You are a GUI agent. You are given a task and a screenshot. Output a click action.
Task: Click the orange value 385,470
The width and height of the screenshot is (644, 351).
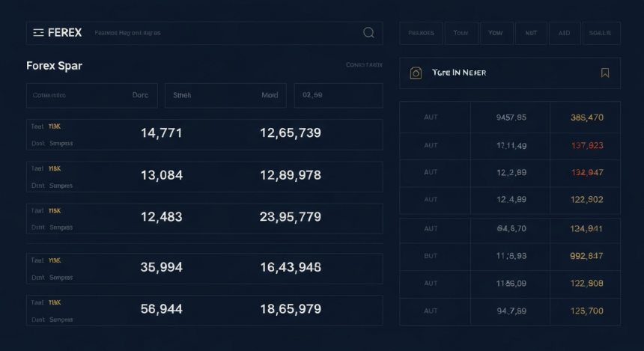pos(586,117)
